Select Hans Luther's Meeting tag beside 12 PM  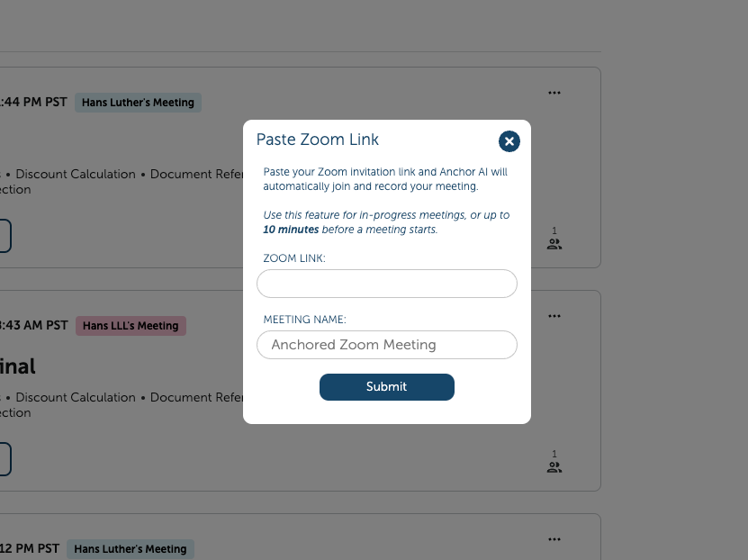point(131,549)
